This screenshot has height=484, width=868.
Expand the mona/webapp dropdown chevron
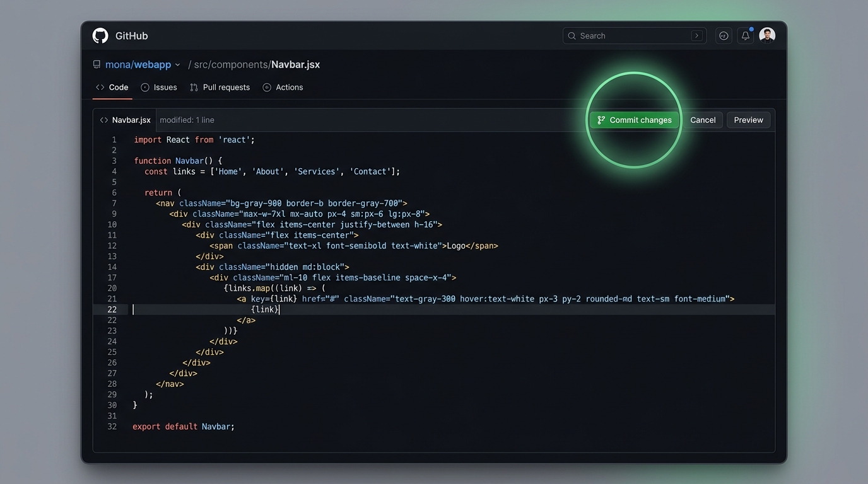pos(177,65)
